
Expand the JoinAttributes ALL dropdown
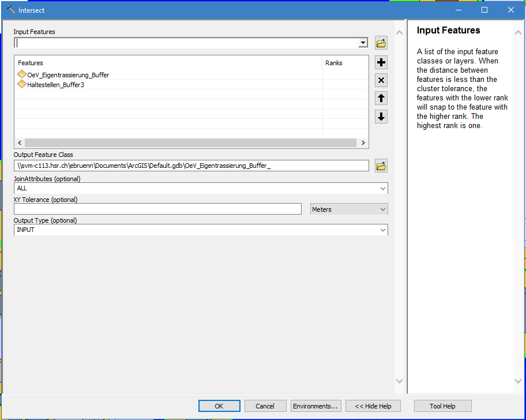383,189
